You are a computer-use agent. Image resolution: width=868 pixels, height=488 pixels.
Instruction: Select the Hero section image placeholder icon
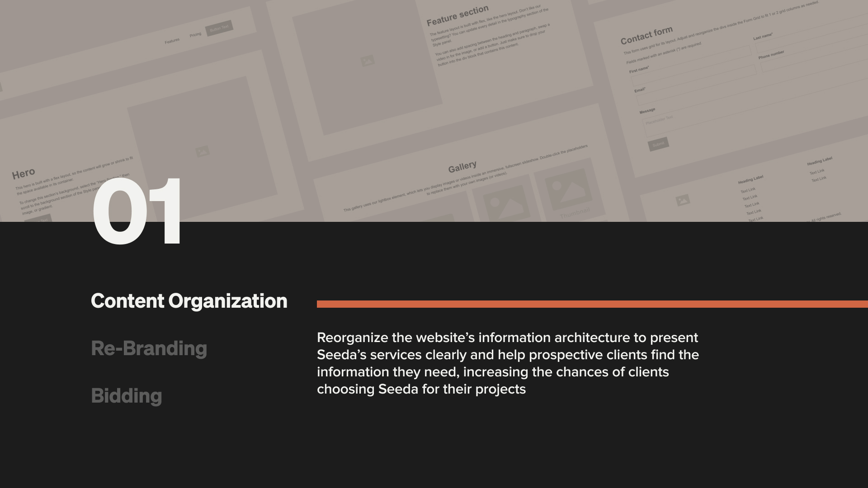203,150
